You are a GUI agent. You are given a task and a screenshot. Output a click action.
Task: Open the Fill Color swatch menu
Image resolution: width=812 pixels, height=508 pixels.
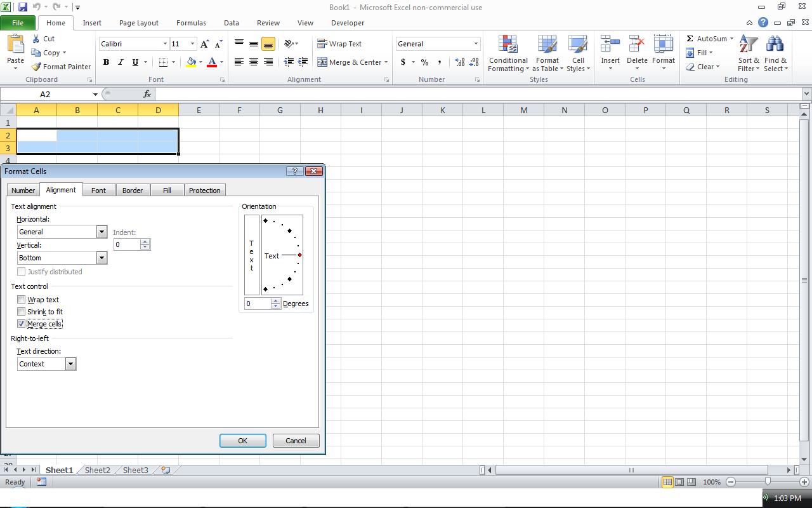201,63
